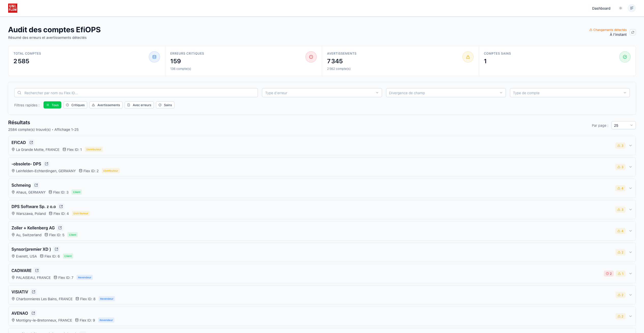Click the 'Flex ID: 7' text
This screenshot has height=333, width=644.
(x=66, y=278)
